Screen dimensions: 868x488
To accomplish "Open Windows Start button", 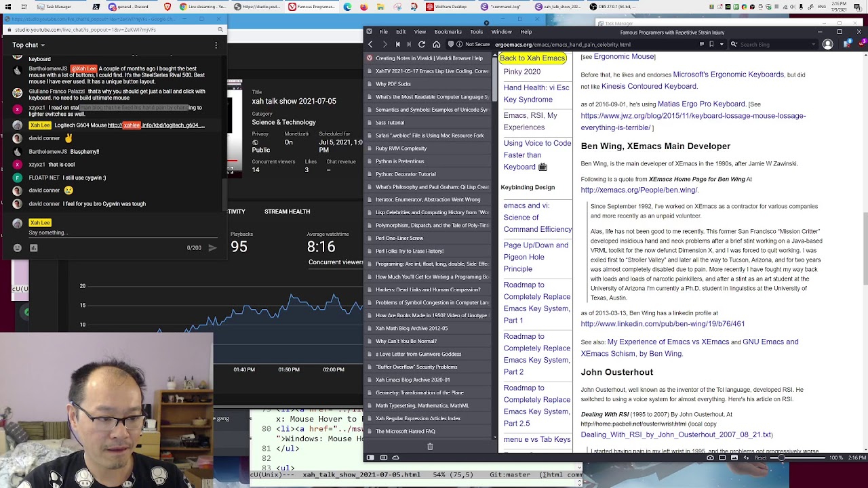I will [x=7, y=7].
